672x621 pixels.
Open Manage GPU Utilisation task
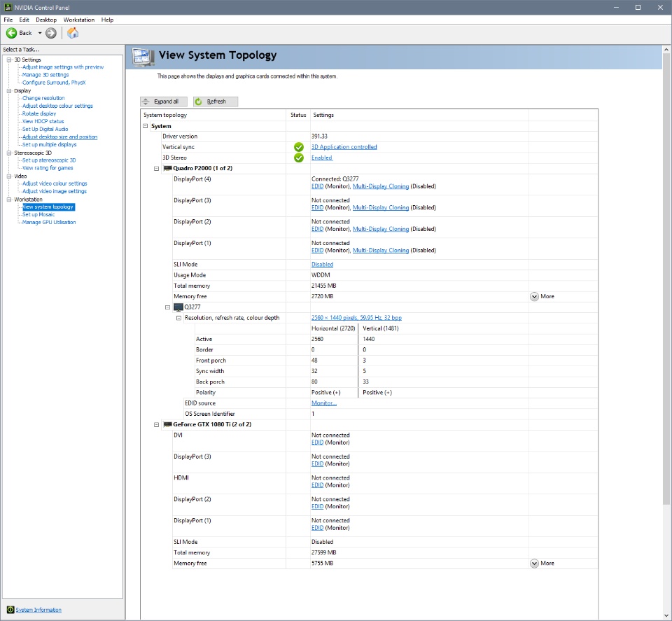(x=49, y=223)
